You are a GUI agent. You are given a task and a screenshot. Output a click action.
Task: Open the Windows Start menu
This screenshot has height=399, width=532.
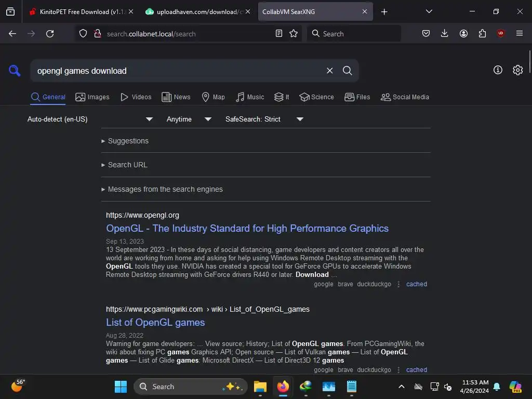(x=121, y=387)
